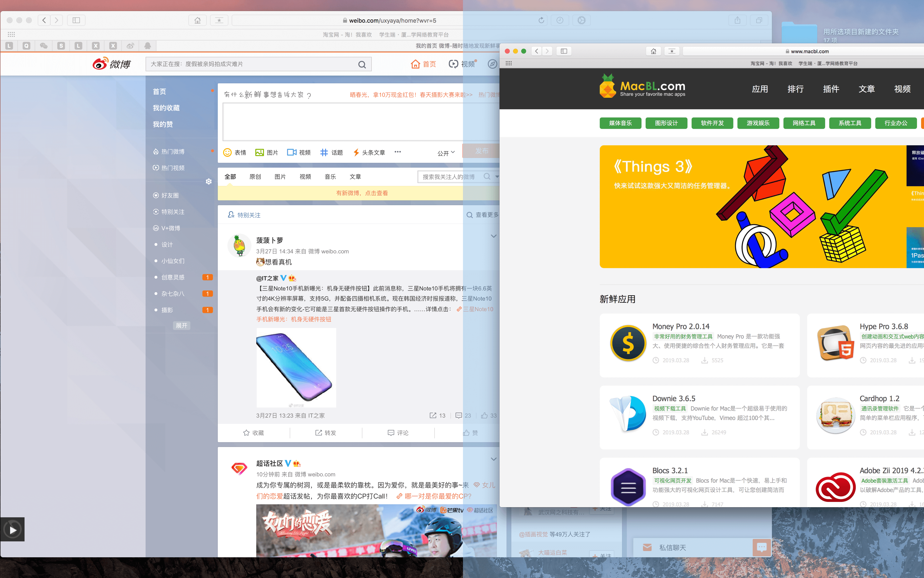924x578 pixels.
Task: Click the emoji (表情) icon in composer
Action: 227,152
